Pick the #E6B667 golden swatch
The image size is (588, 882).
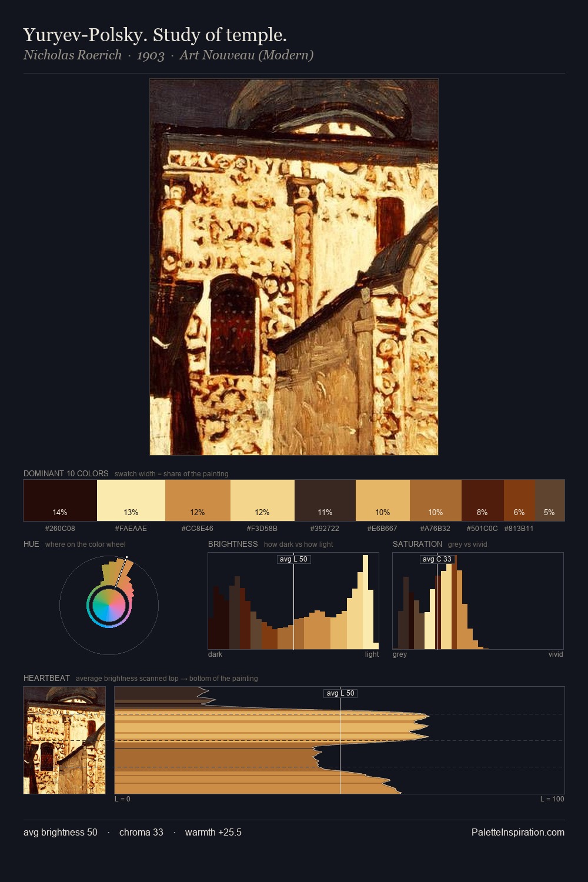coord(383,500)
